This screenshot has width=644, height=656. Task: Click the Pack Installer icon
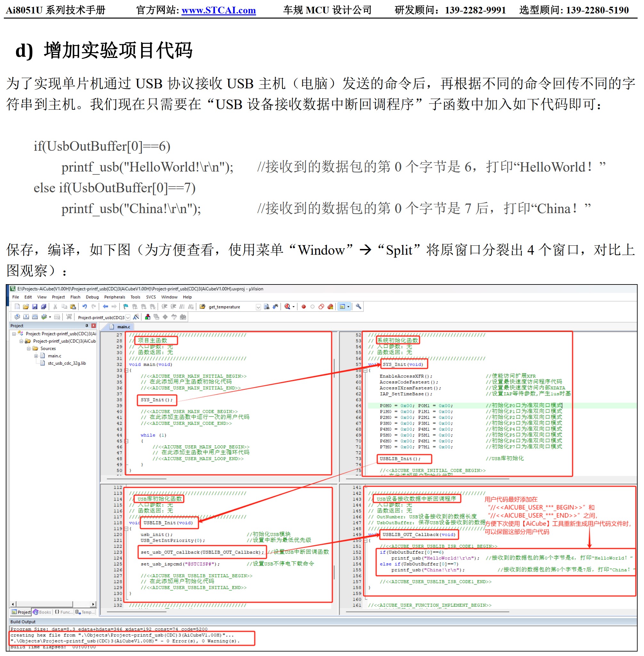[x=183, y=317]
